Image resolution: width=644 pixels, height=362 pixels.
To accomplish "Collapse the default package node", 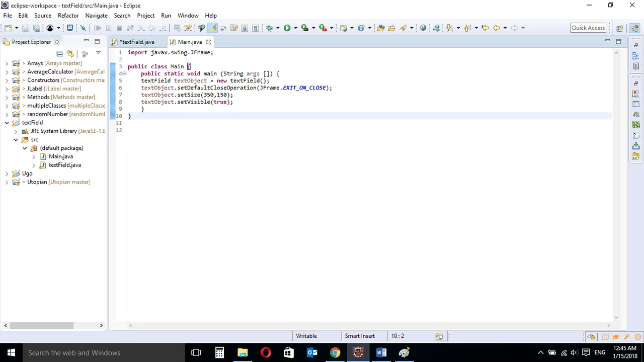I will pyautogui.click(x=25, y=148).
